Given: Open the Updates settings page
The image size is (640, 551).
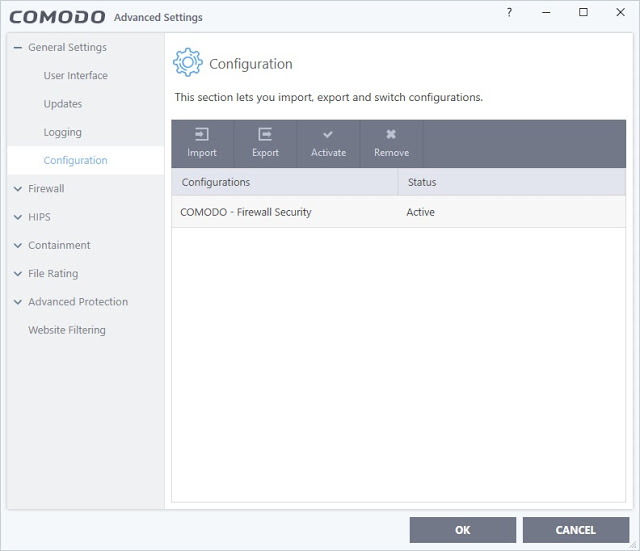Looking at the screenshot, I should [63, 104].
